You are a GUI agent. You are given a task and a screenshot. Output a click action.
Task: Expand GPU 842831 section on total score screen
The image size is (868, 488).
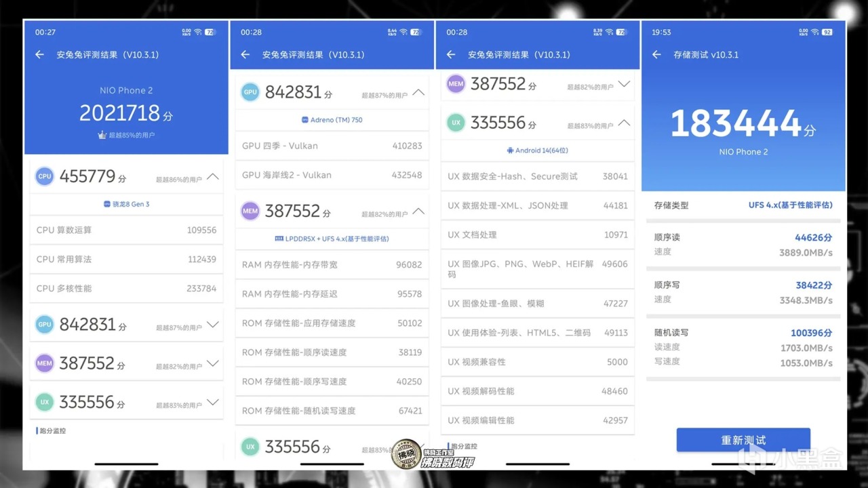(x=213, y=325)
